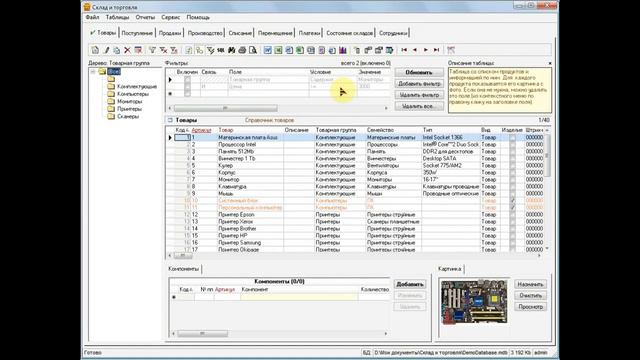
Task: Open the Сотрудники tab
Action: 393,33
